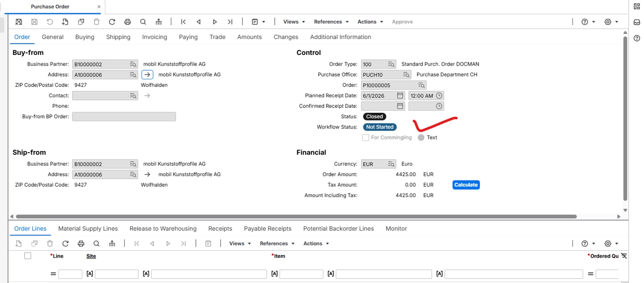
Task: Open the lookup for the Purchase Office field
Action: pos(407,75)
